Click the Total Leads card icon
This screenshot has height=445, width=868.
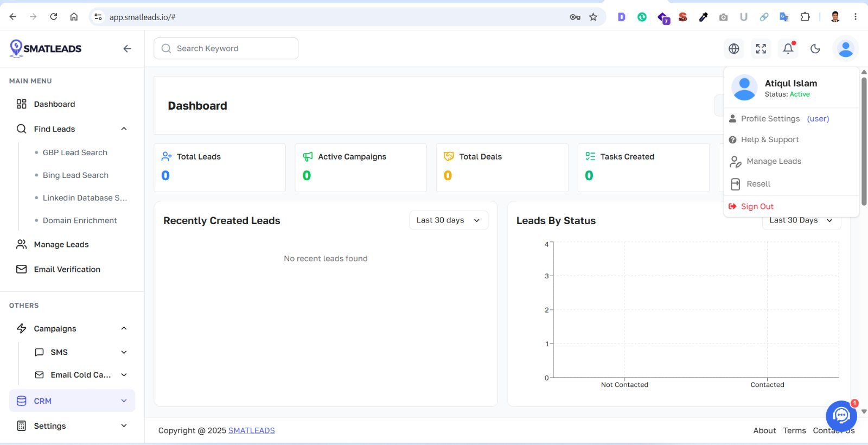click(167, 157)
